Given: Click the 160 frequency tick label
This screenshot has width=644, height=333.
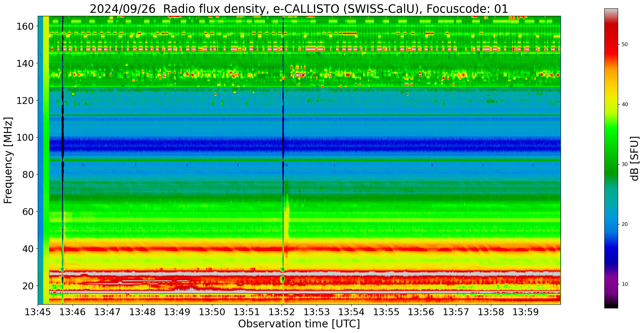Looking at the screenshot, I should click(25, 26).
